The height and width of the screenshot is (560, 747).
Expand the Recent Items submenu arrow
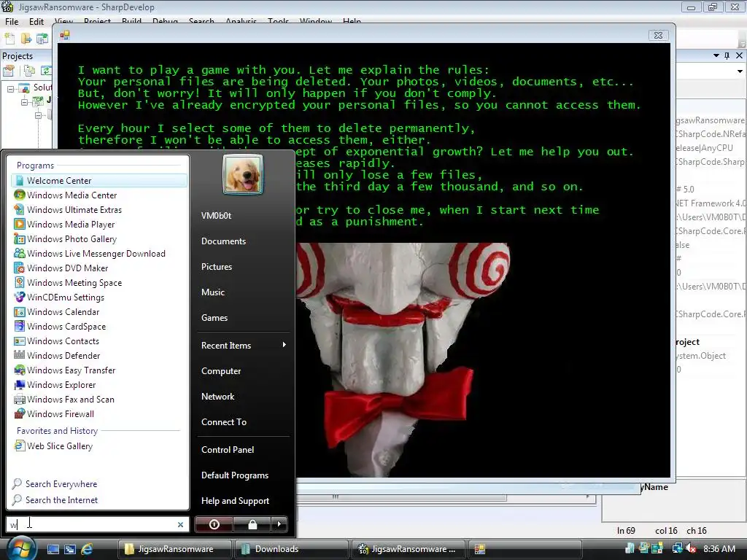[284, 345]
